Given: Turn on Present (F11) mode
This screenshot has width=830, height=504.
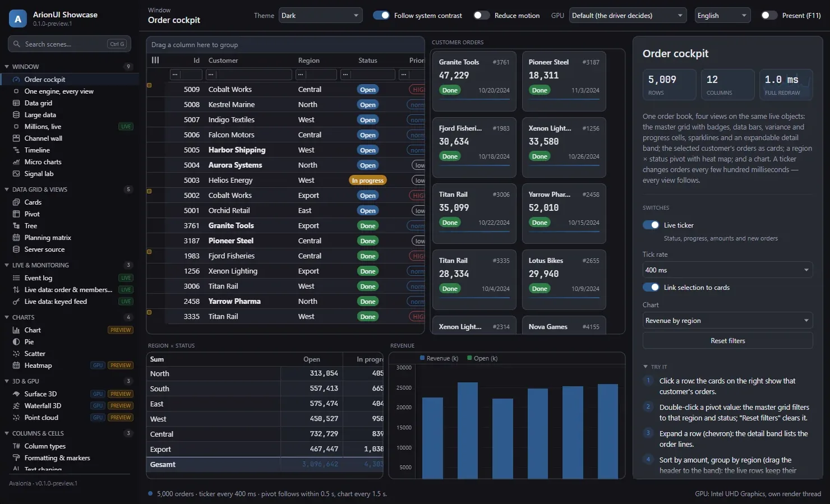Looking at the screenshot, I should coord(769,15).
